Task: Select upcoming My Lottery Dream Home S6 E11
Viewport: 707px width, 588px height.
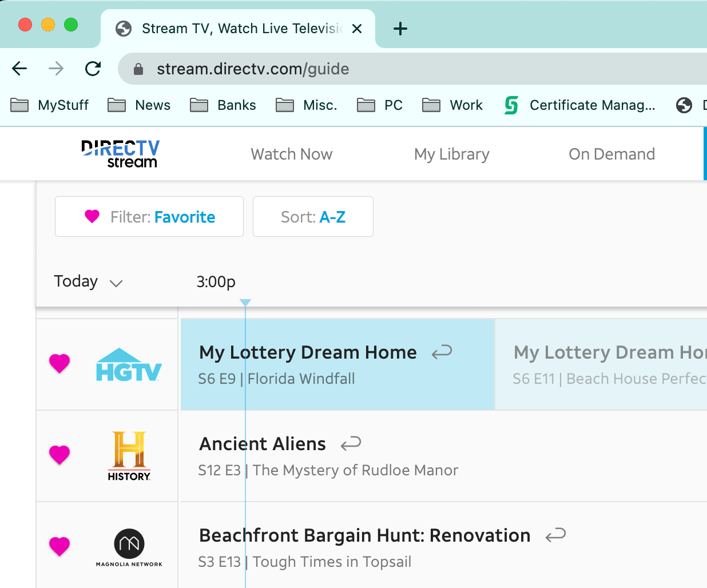Action: [601, 364]
